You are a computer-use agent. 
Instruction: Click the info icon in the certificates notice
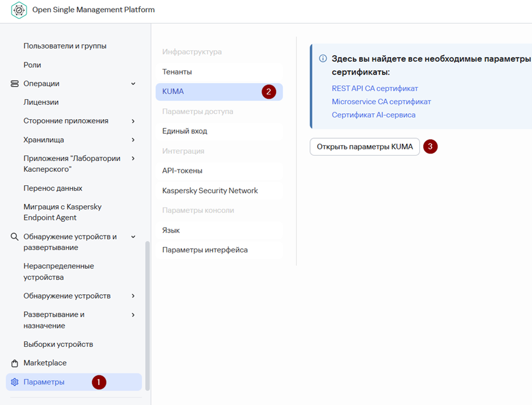323,58
